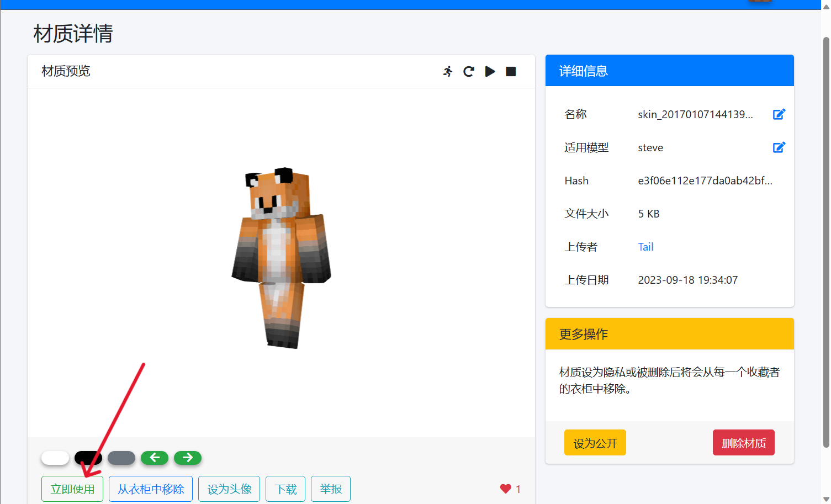Screen dimensions: 831x504
Task: Select the gray background swatch
Action: (x=121, y=458)
